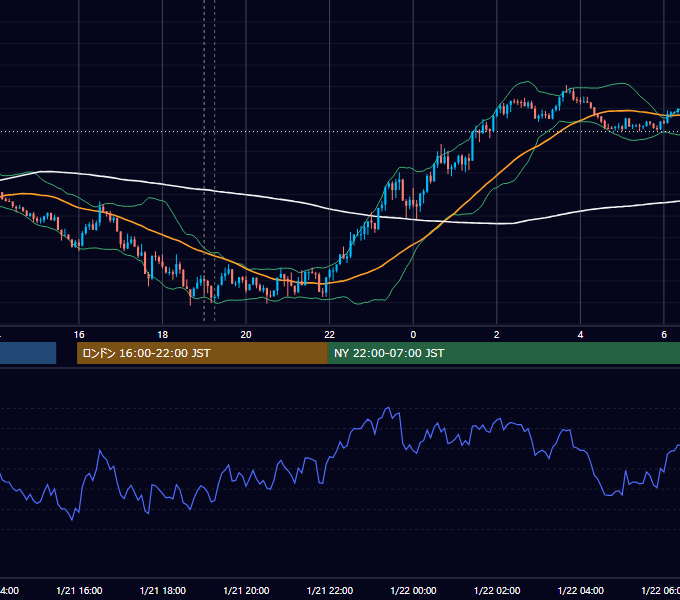Image resolution: width=680 pixels, height=600 pixels.
Task: Click the 16 hour tick label
Action: 79,335
